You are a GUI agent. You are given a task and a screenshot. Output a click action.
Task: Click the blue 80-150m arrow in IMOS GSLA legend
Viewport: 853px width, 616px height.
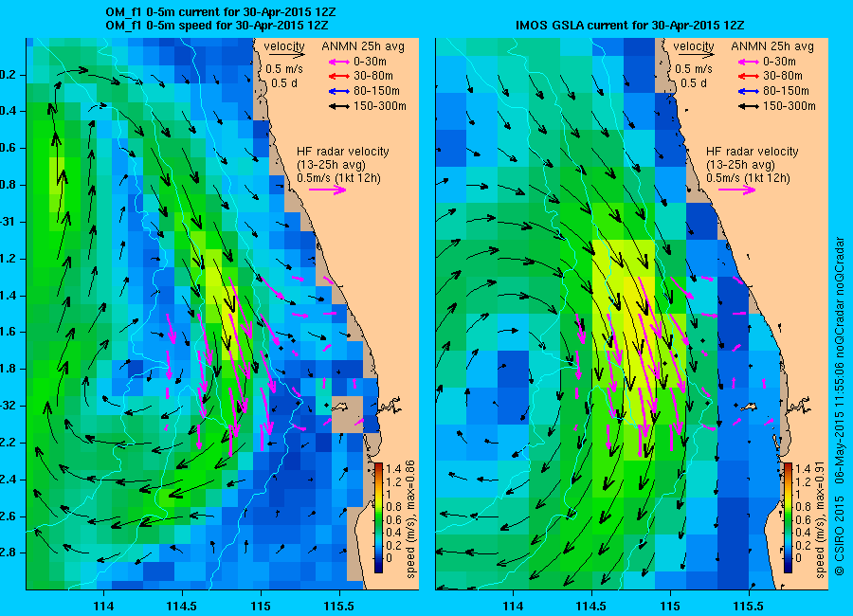(x=749, y=91)
